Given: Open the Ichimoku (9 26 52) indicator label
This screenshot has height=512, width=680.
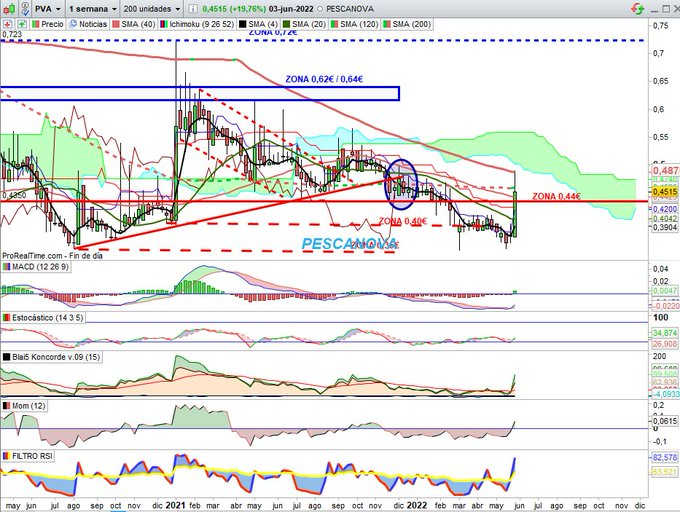Looking at the screenshot, I should [x=197, y=24].
